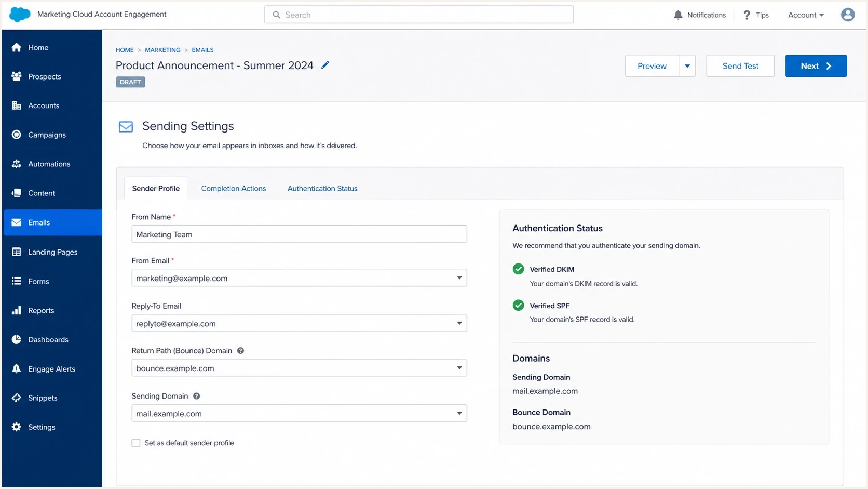Screen dimensions: 868x489
Task: Click the Next button
Action: click(816, 66)
